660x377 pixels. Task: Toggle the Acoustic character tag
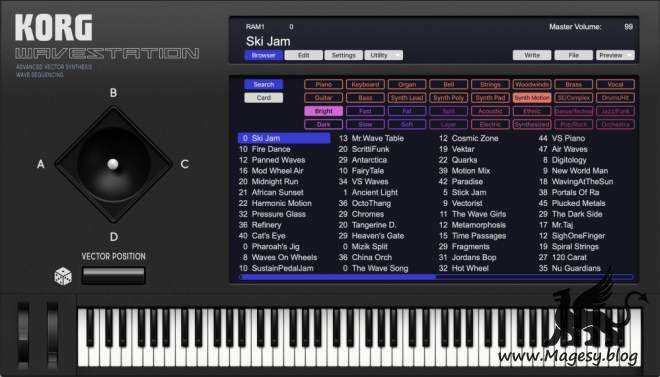[490, 112]
